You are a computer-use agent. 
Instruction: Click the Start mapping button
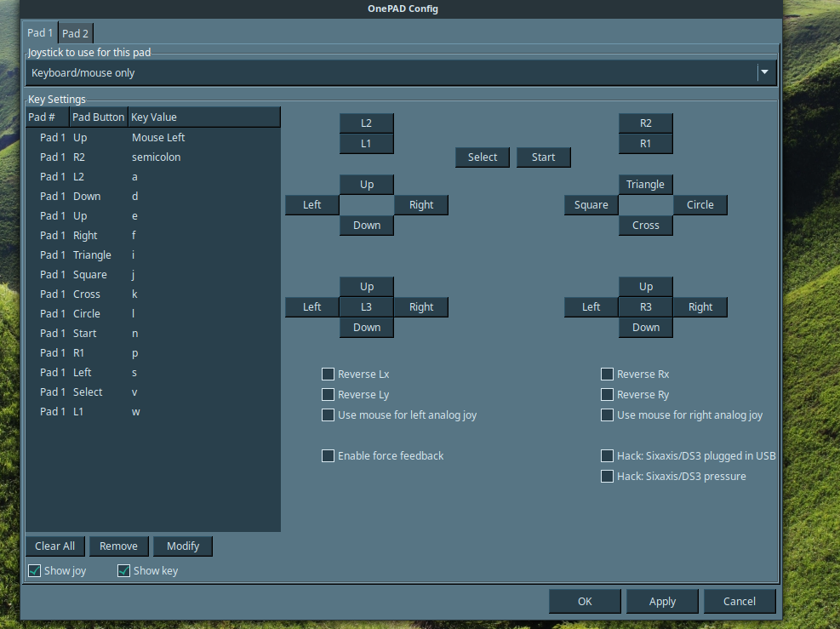(543, 157)
